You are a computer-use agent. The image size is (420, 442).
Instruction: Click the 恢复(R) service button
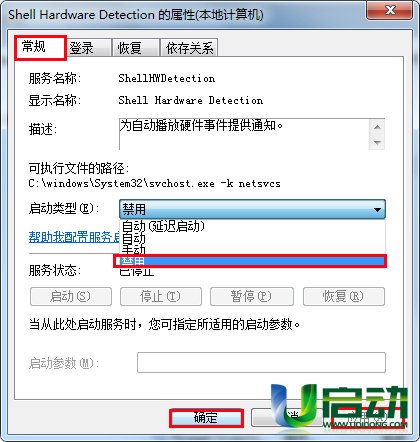[344, 296]
